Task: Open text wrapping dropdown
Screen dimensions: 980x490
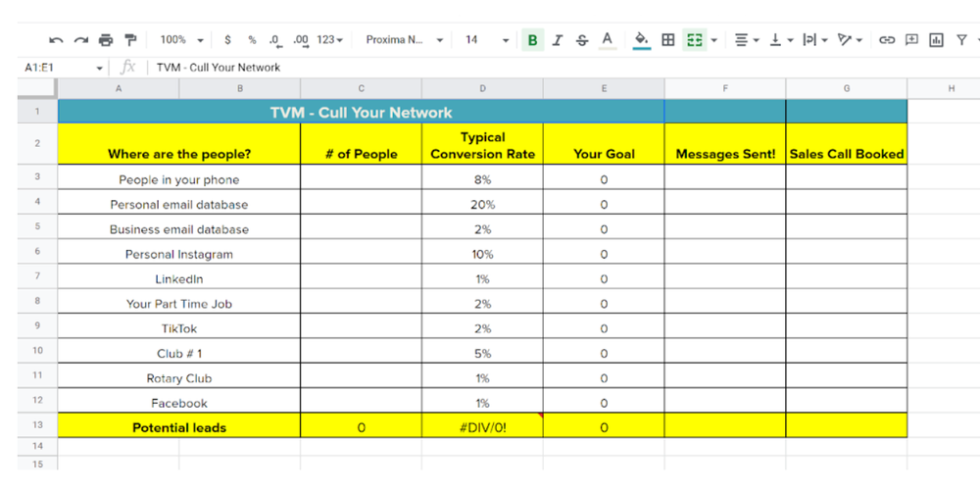Action: tap(815, 40)
